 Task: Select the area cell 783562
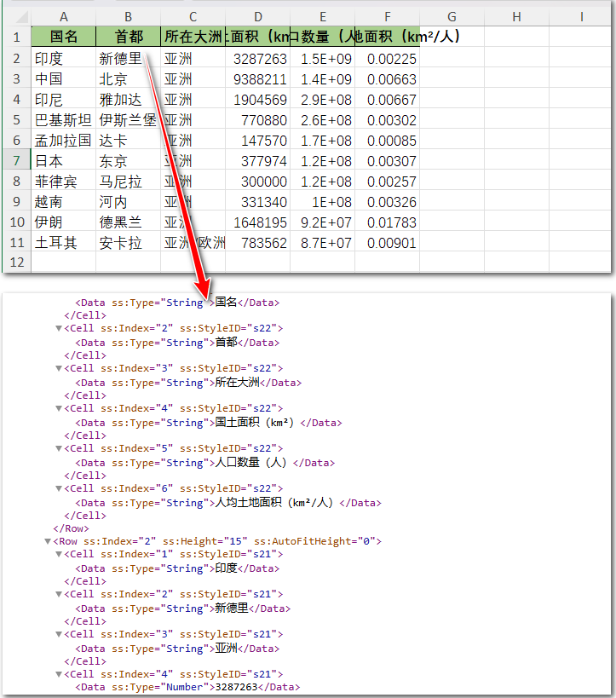257,243
